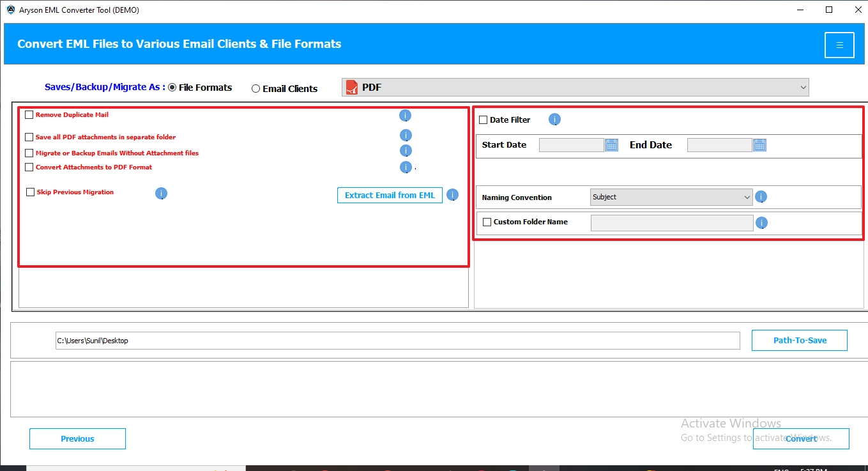Image resolution: width=868 pixels, height=471 pixels.
Task: Show info for Naming Convention
Action: 761,197
